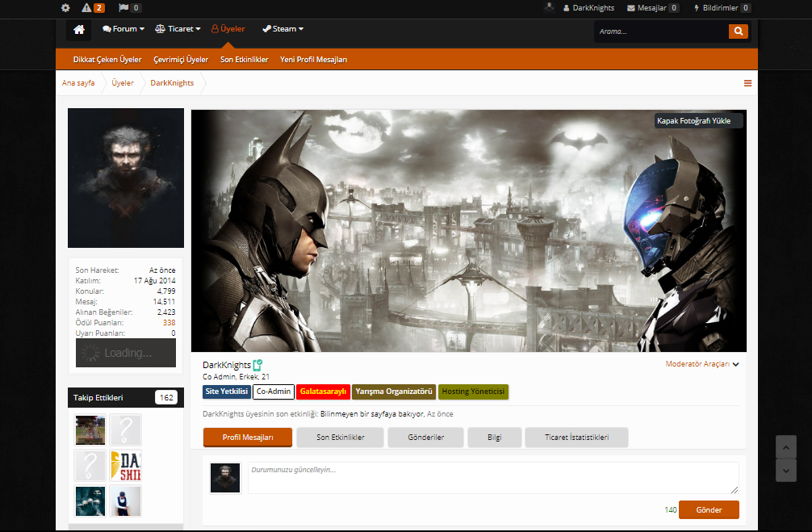Switch to the Gönderiler tab
This screenshot has width=812, height=532.
tap(425, 438)
